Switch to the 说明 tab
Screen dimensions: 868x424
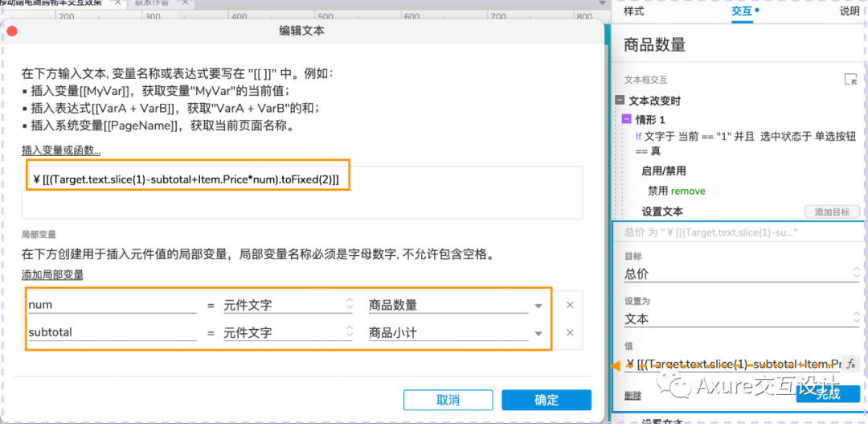point(850,11)
